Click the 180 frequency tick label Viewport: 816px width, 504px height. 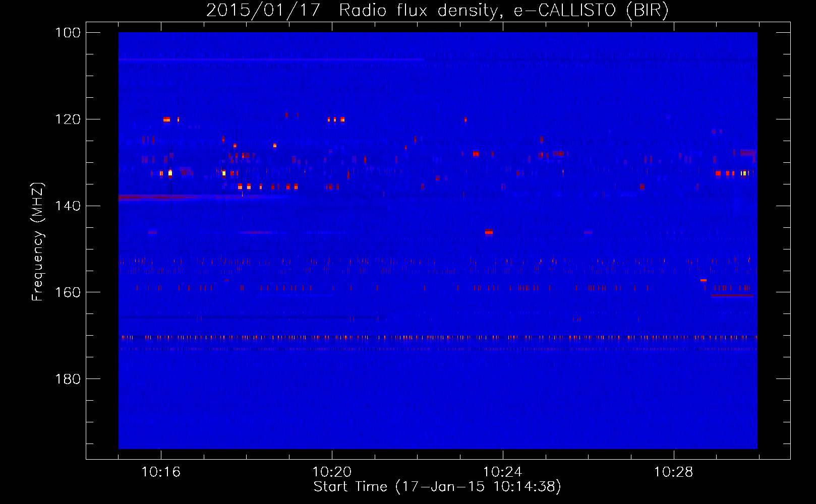click(x=68, y=379)
